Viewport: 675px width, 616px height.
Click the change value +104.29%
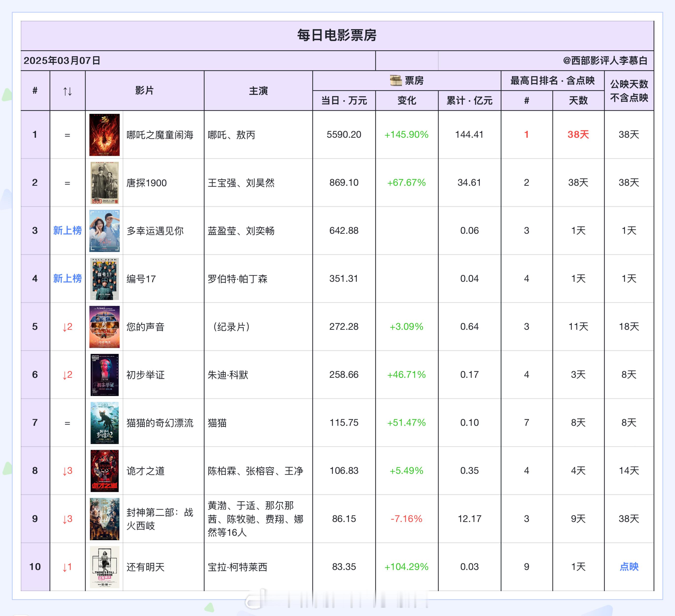[406, 566]
